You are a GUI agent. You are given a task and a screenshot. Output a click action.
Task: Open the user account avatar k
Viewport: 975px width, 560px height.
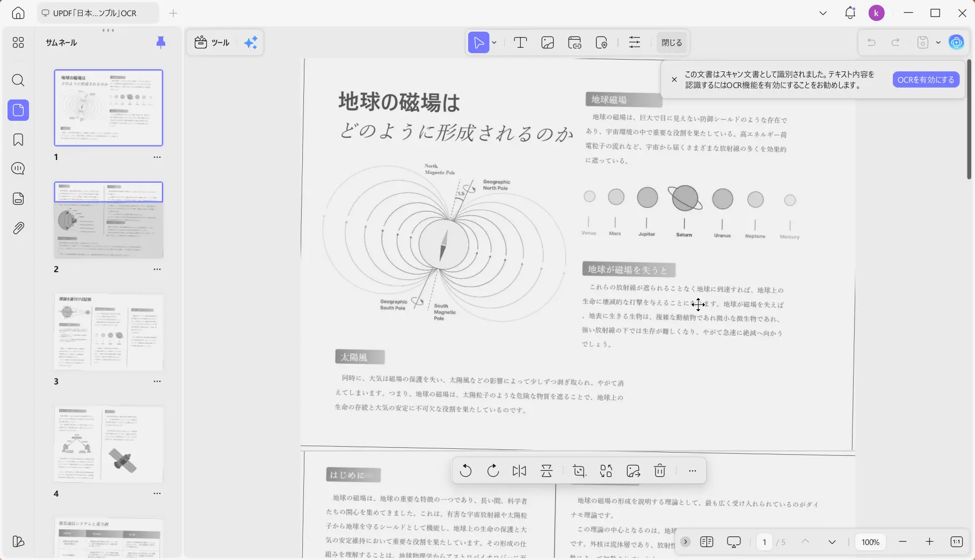(877, 13)
